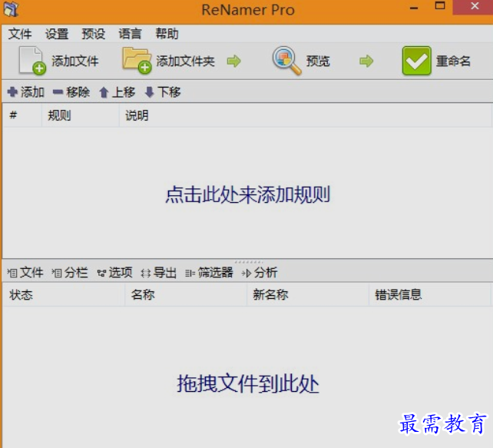Maximize the ReNamer Pro window
Screen dimensions: 493x448
(439, 6)
